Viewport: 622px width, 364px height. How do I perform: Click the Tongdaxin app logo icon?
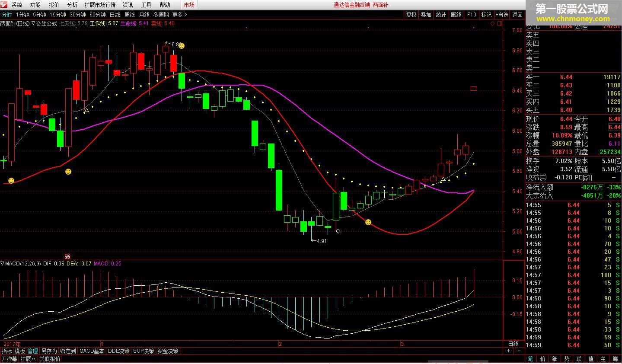[4, 5]
